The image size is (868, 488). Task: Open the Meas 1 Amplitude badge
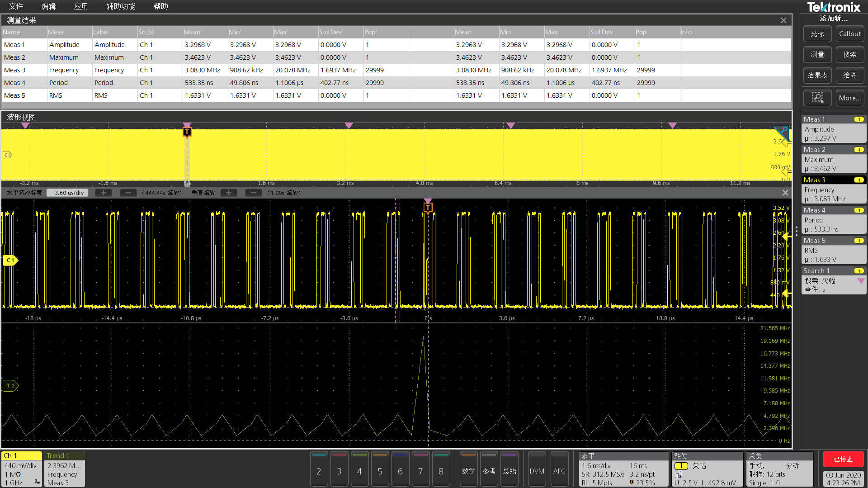tap(834, 129)
